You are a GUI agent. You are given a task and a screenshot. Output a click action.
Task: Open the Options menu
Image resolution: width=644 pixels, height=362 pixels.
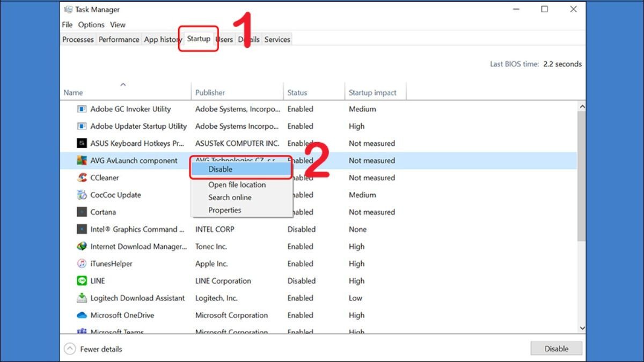(x=91, y=24)
